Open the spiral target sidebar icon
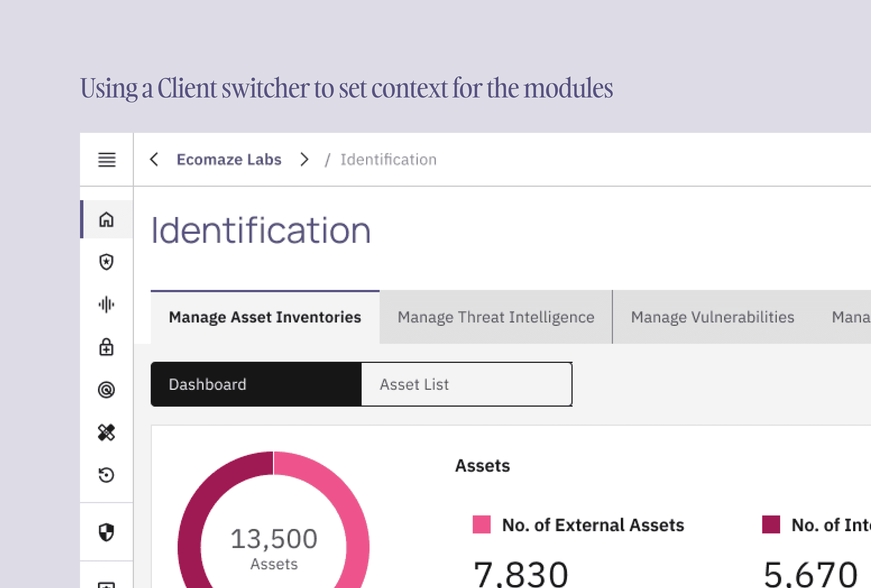871x588 pixels. click(106, 390)
